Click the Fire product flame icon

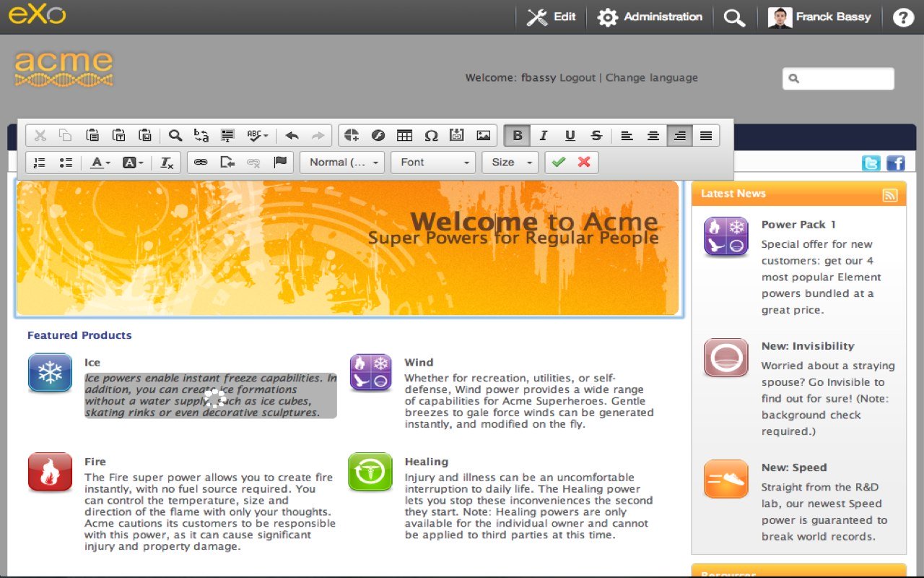(x=50, y=472)
